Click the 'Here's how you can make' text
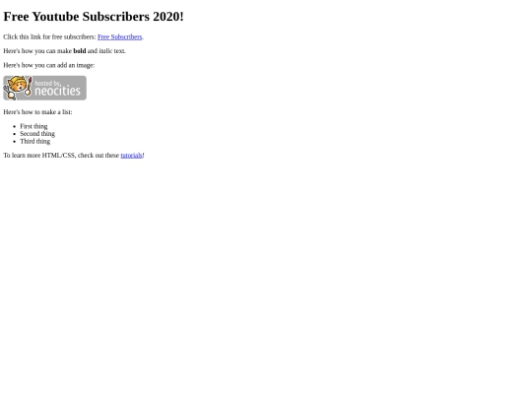The height and width of the screenshot is (399, 532). point(37,51)
